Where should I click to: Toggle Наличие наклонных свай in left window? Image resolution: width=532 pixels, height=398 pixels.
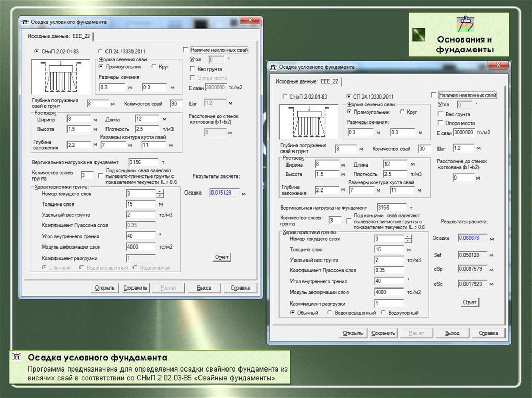(x=186, y=50)
